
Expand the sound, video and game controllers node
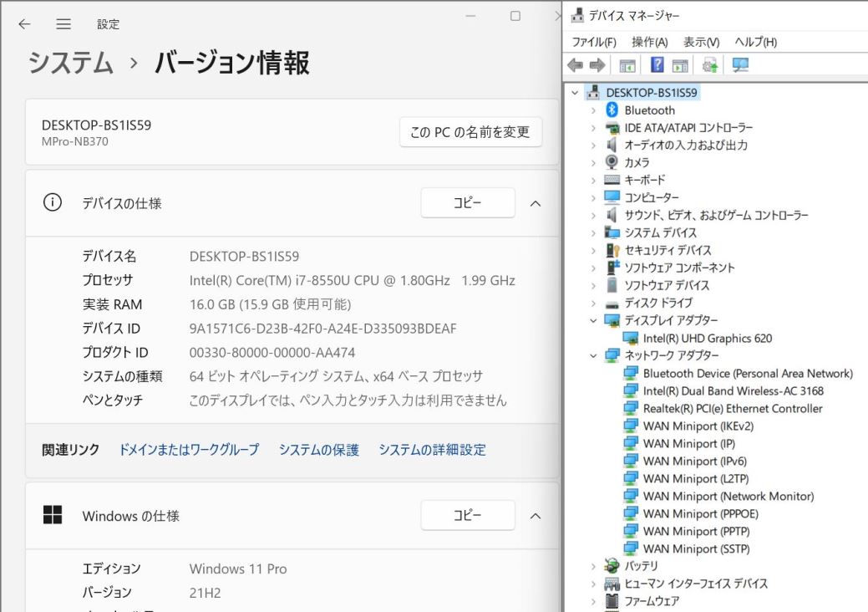[x=593, y=215]
